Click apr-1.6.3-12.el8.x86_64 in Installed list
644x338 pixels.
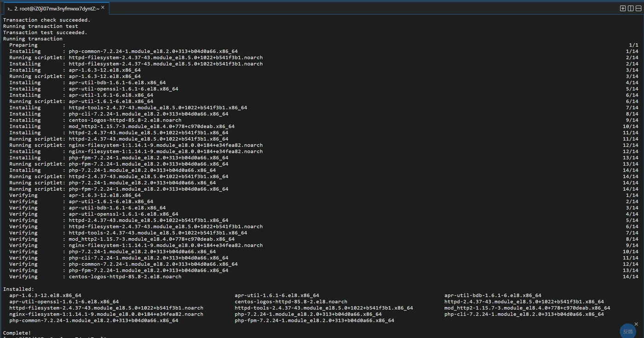click(x=45, y=295)
